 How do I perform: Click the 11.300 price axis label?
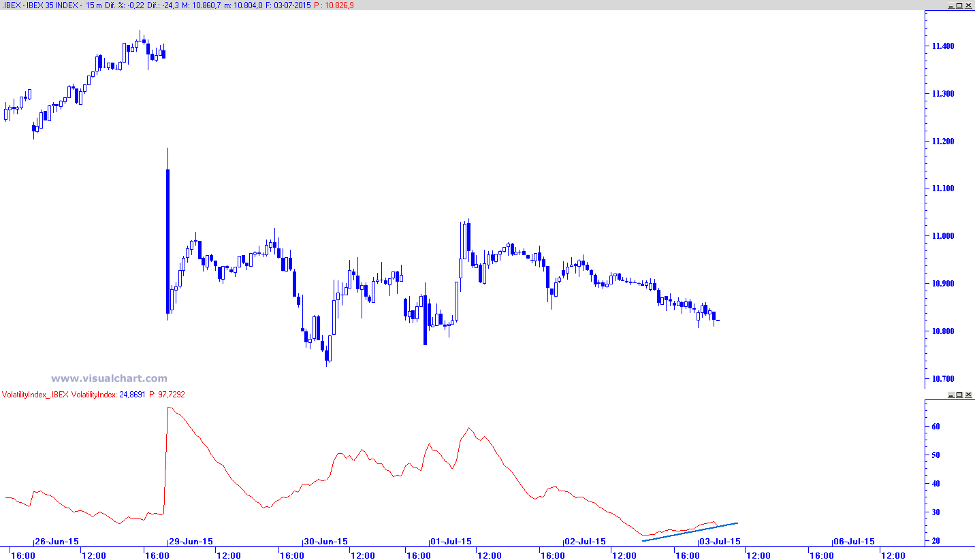[944, 94]
